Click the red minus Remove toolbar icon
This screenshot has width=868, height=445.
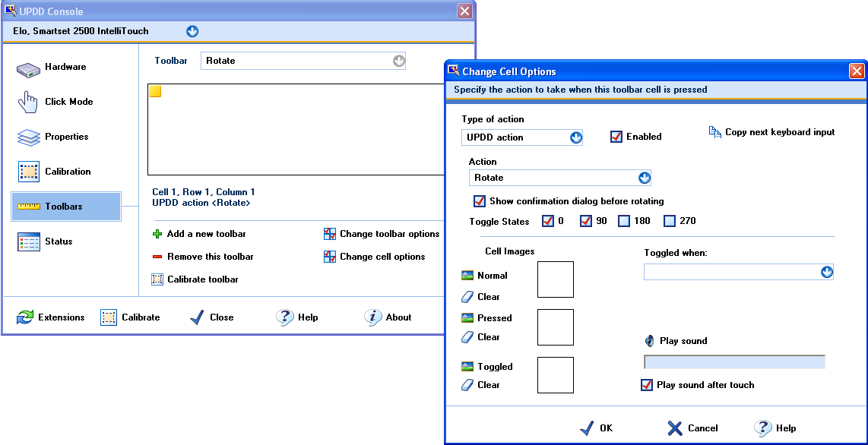(x=157, y=257)
